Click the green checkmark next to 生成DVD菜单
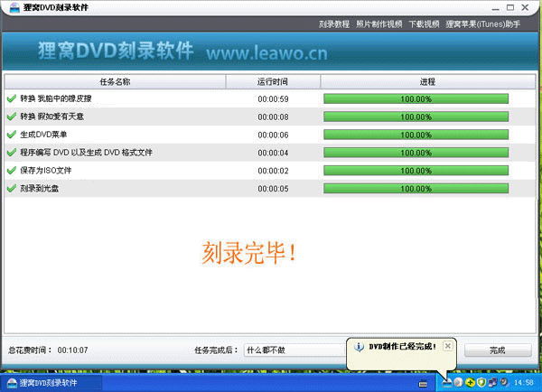 coord(12,135)
